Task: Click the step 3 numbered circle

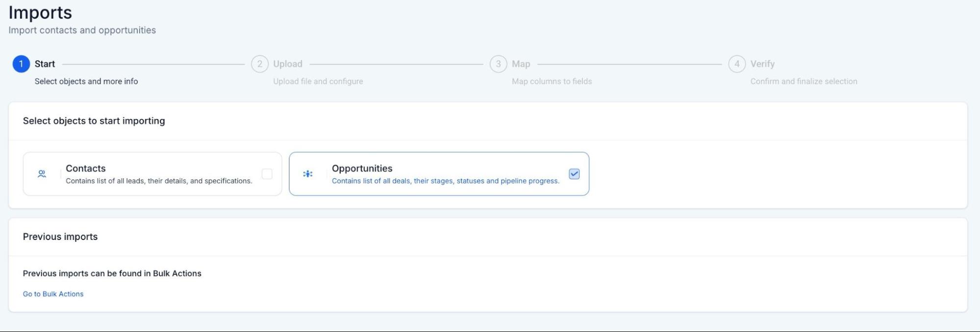Action: (498, 64)
